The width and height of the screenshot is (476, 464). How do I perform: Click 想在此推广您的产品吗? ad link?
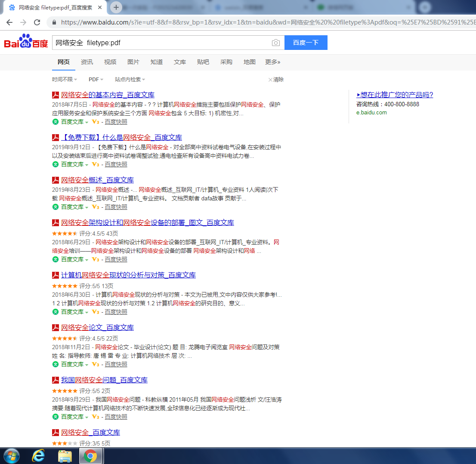point(395,95)
